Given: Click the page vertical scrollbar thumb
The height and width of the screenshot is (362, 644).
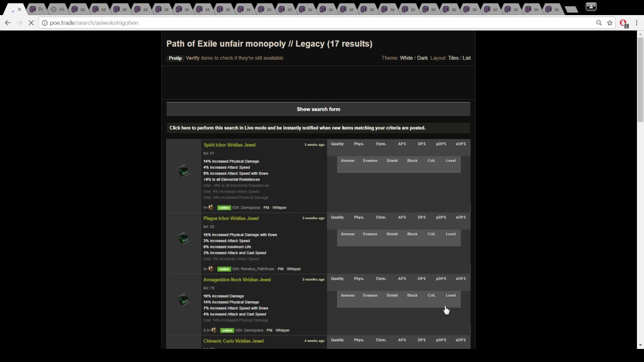Looking at the screenshot, I should coord(640,79).
